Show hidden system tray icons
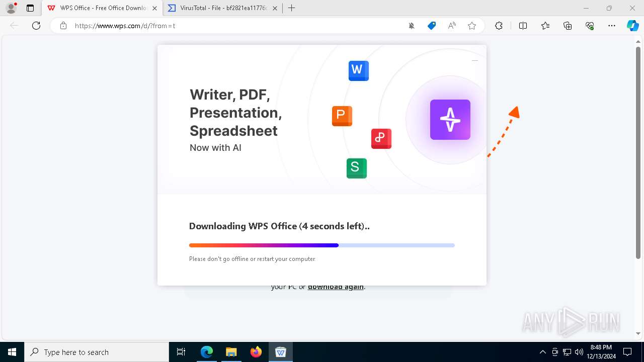The width and height of the screenshot is (644, 362). [542, 352]
